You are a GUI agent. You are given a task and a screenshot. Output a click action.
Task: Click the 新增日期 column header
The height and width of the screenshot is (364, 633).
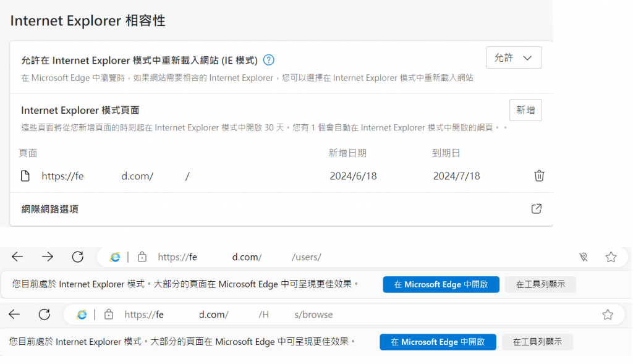click(x=347, y=153)
